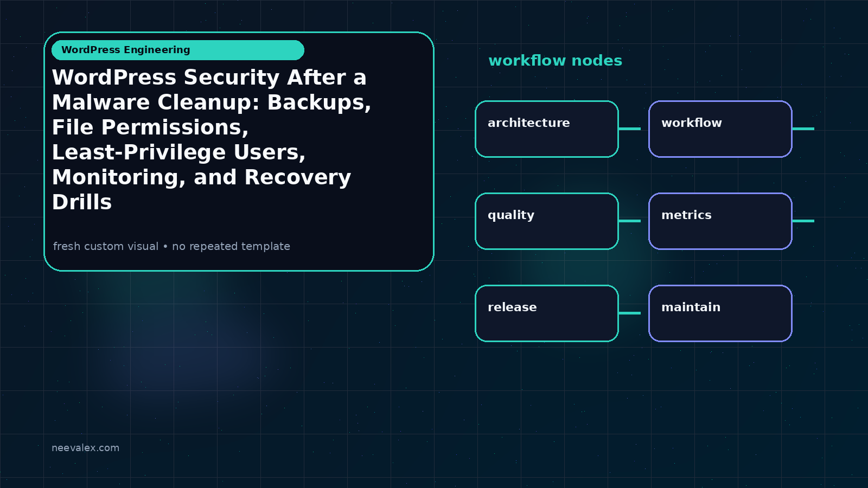868x488 pixels.
Task: Select the workflow node box
Action: (720, 129)
